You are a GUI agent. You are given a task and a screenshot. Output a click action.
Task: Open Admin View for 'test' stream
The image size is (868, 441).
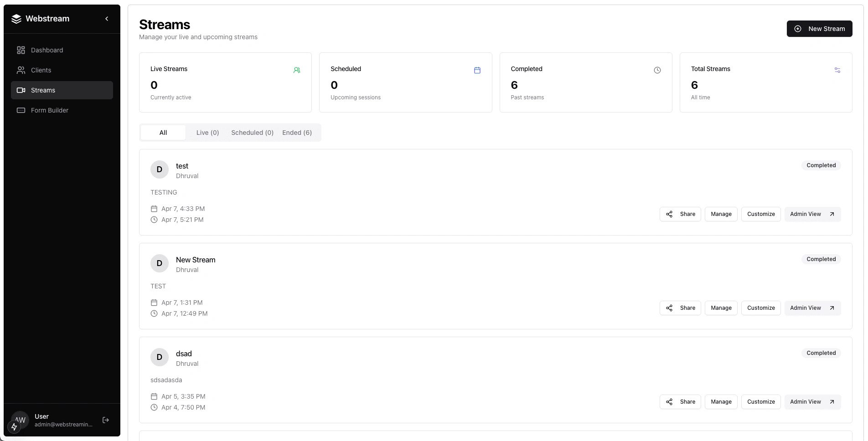[813, 214]
